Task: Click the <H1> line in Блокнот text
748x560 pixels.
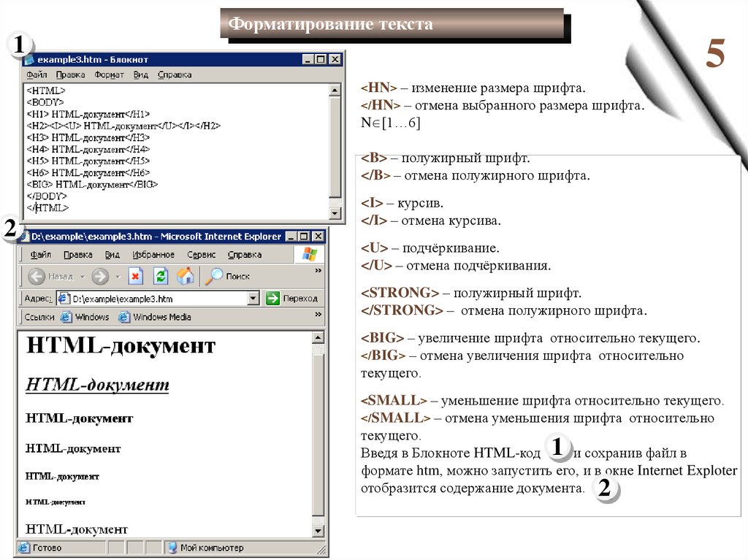Action: click(88, 114)
